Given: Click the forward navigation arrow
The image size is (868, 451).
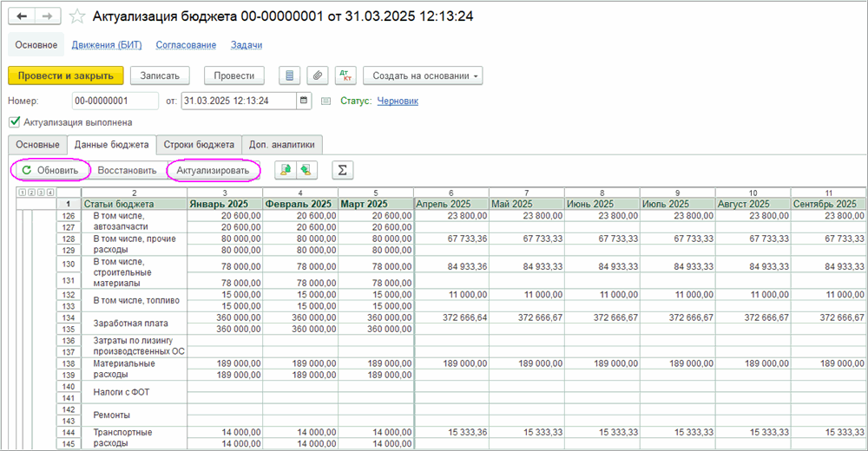Looking at the screenshot, I should [47, 16].
